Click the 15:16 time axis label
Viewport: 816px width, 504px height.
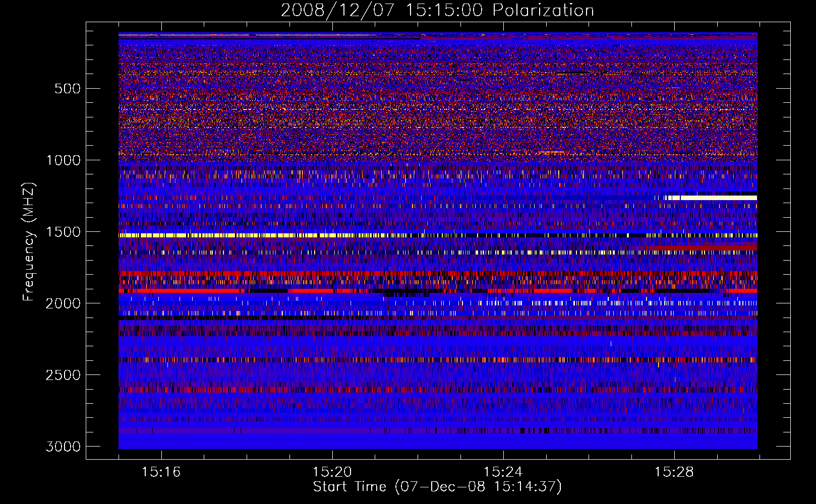(x=161, y=472)
